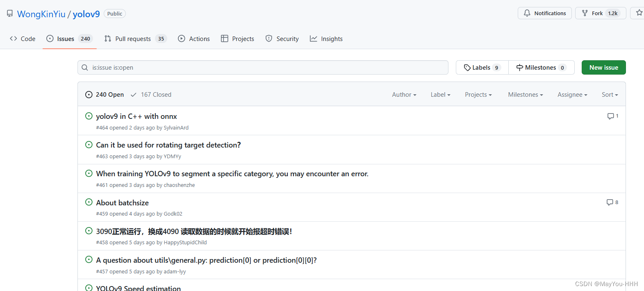Image resolution: width=644 pixels, height=291 pixels.
Task: Open 'A question about utils\general.py' issue
Action: pos(207,260)
